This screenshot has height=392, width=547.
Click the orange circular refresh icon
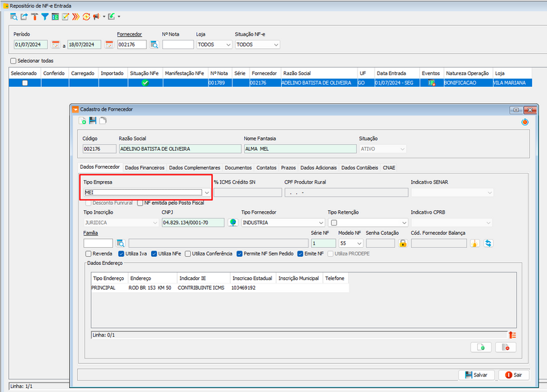pyautogui.click(x=86, y=16)
